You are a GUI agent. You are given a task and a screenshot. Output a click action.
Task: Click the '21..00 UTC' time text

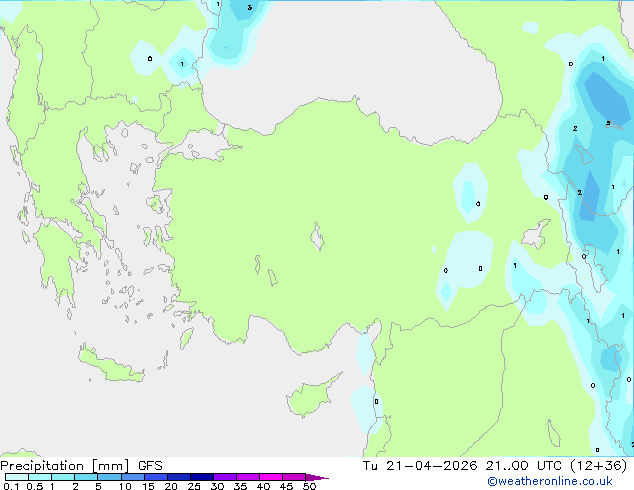(x=524, y=466)
